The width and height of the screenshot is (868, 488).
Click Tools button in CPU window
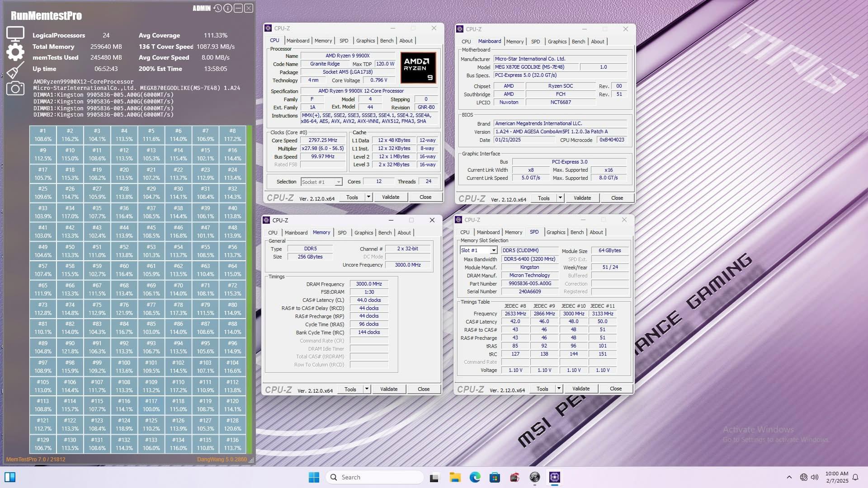pos(352,197)
